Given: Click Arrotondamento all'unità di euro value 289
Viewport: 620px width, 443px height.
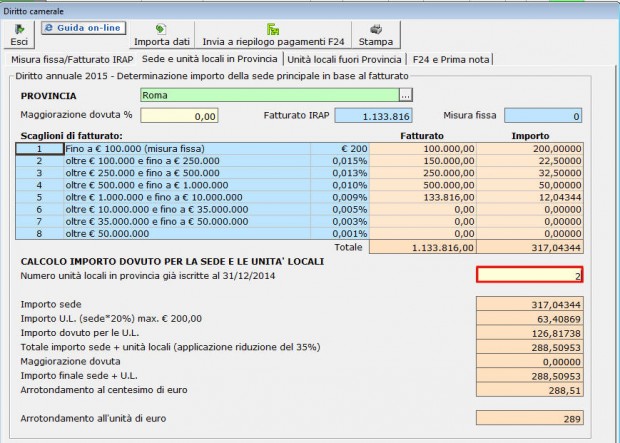Looking at the screenshot, I should click(x=530, y=418).
